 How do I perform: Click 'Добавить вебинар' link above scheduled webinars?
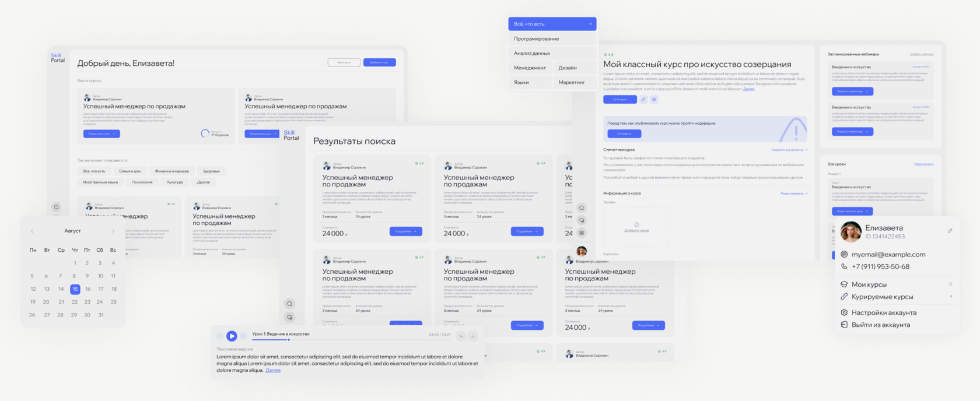pos(922,54)
